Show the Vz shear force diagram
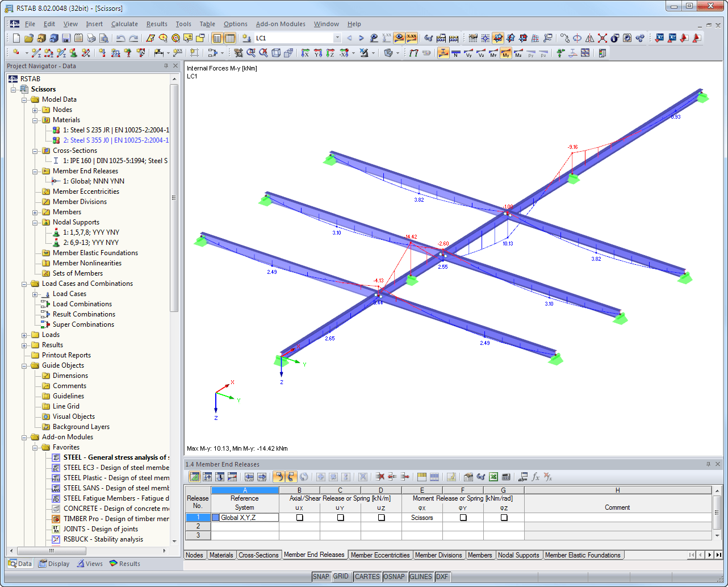Viewport: 728px width, 587px height. tap(481, 53)
